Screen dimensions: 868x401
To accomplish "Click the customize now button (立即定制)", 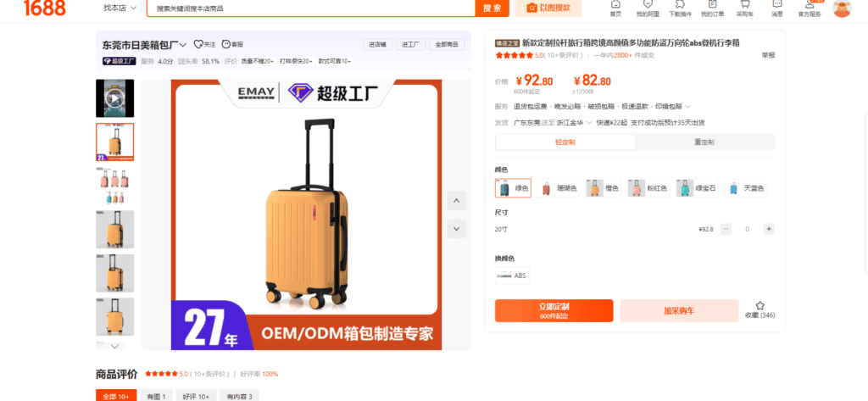I will [554, 311].
